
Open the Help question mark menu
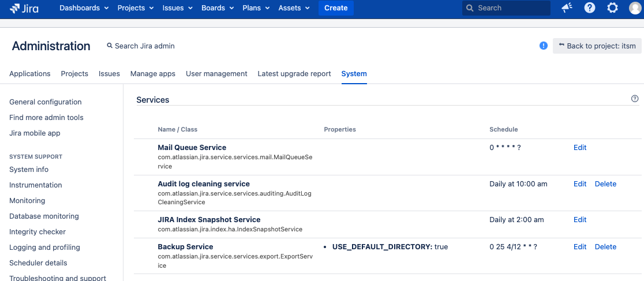[x=590, y=8]
